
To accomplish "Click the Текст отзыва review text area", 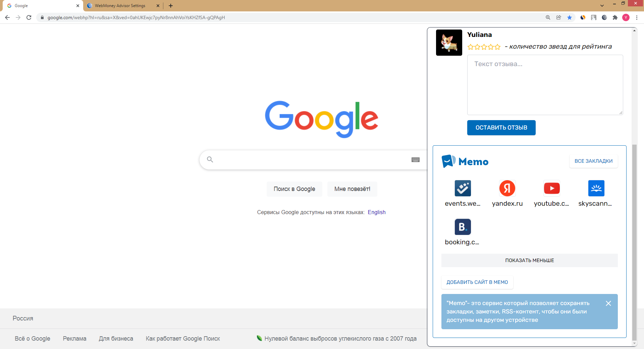I will point(545,85).
